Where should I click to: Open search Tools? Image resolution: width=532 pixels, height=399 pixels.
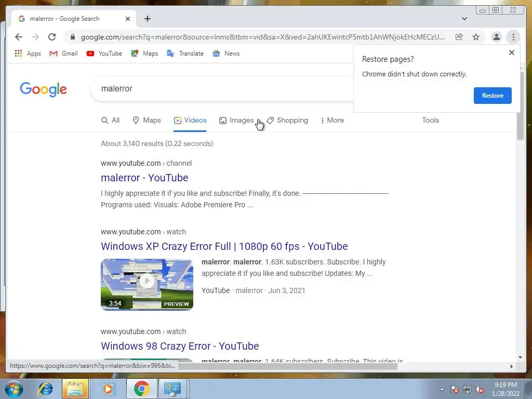430,120
